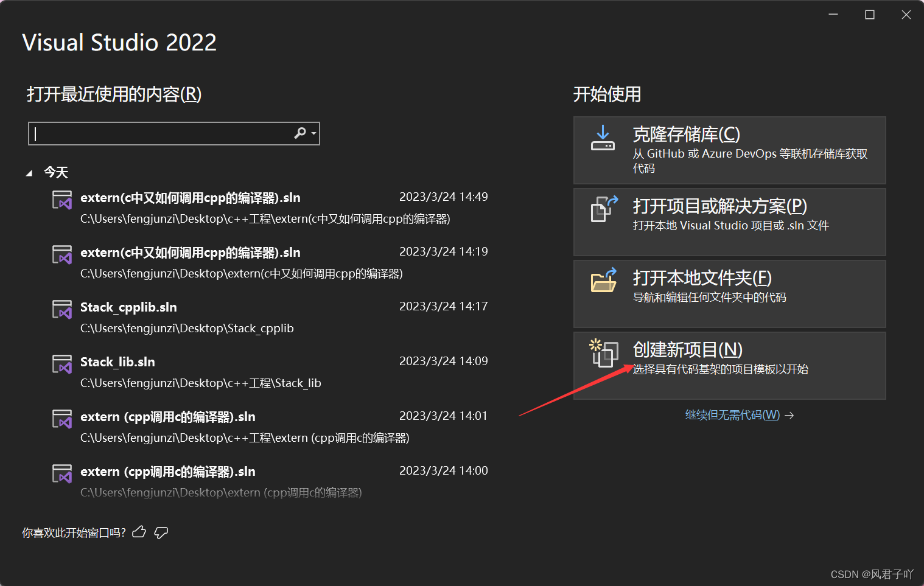Viewport: 924px width, 586px height.
Task: Click the search magnifier icon
Action: 300,133
